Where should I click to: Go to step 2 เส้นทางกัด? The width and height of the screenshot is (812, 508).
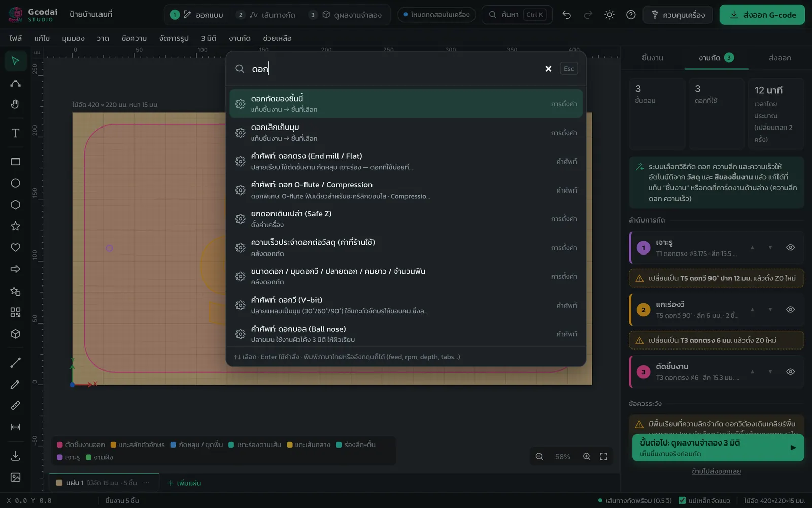[266, 15]
